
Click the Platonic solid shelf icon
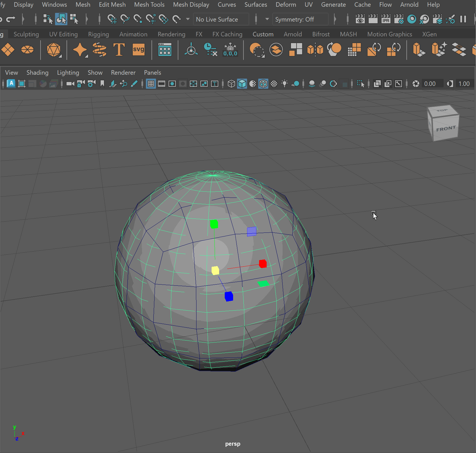click(x=54, y=50)
